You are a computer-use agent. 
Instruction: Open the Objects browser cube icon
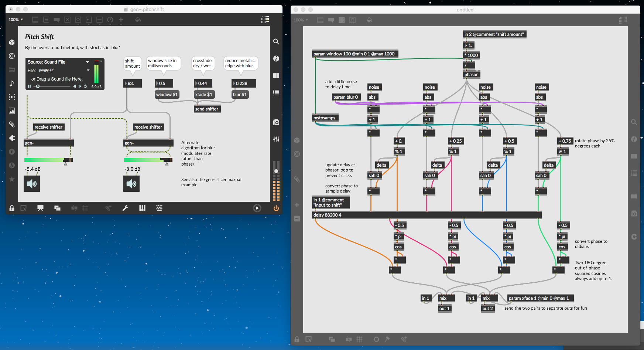coord(12,42)
